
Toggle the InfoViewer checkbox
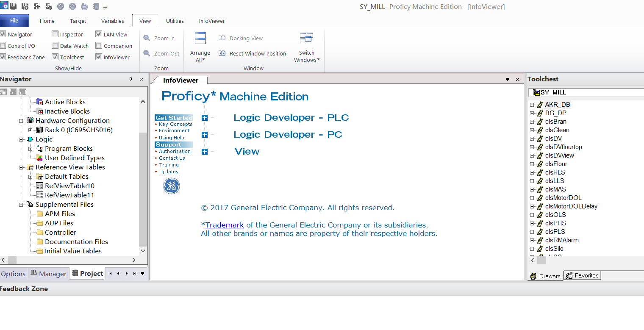99,57
